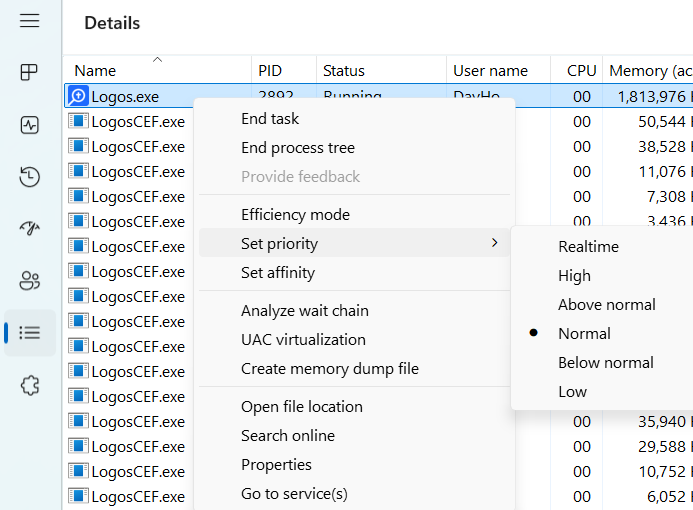
Task: Select Details page icon in sidebar
Action: point(30,333)
